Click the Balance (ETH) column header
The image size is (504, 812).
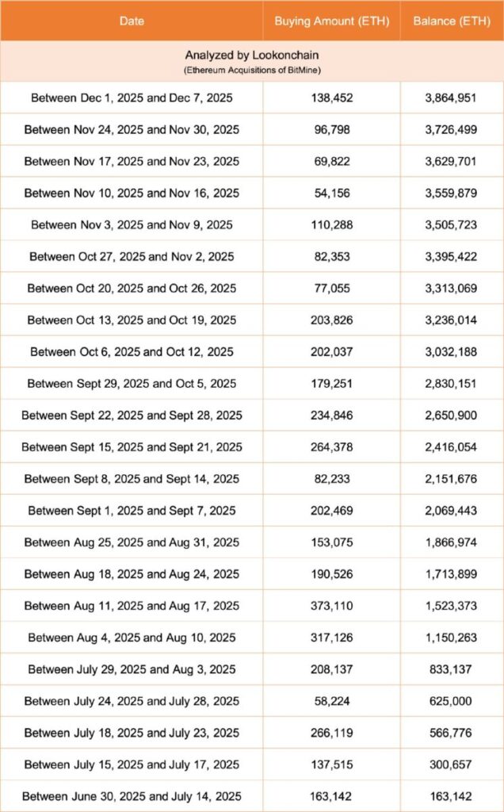451,21
